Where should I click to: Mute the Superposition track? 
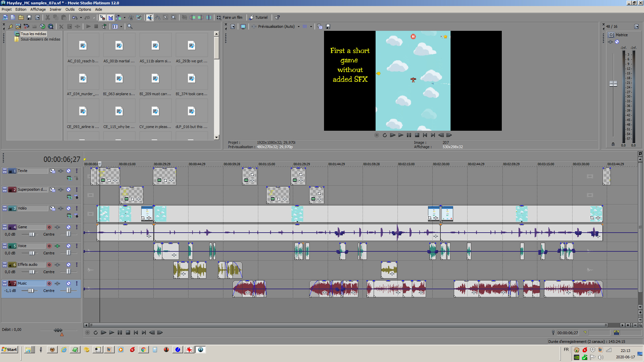coord(69,190)
